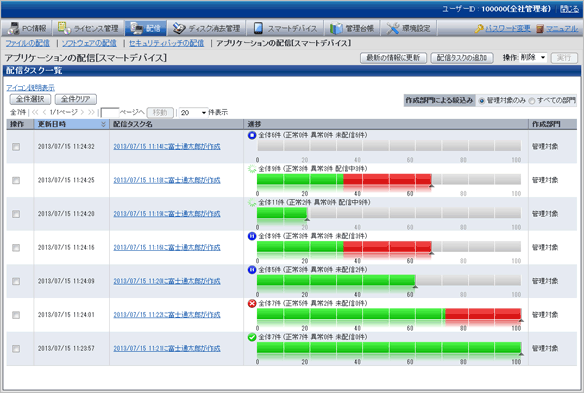Select the ディスク消去管理 tab icon

179,28
